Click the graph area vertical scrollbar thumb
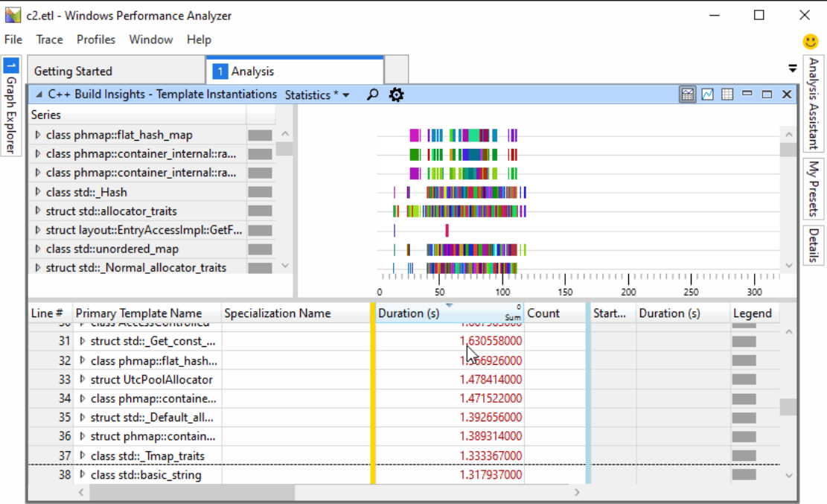The height and width of the screenshot is (504, 827). click(x=788, y=150)
